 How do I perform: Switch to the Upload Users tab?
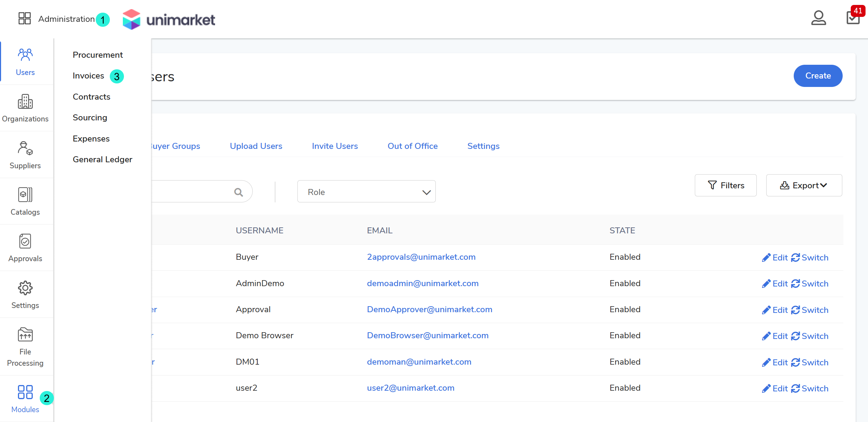[x=256, y=146]
